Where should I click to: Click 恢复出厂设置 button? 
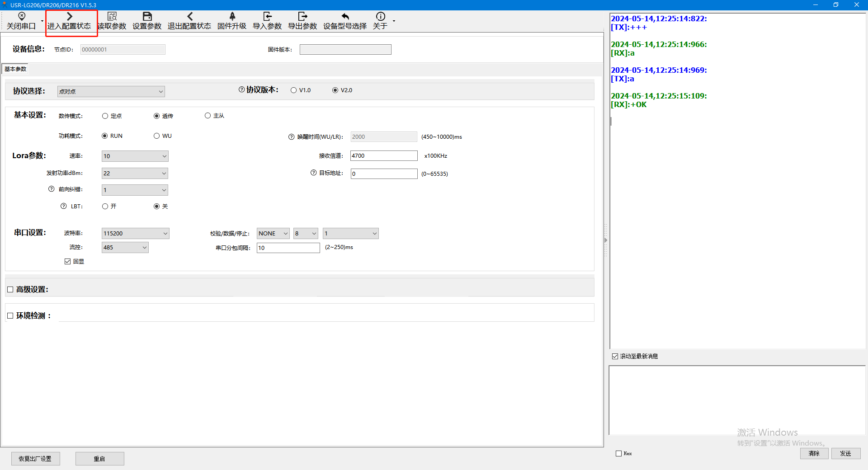coord(36,459)
